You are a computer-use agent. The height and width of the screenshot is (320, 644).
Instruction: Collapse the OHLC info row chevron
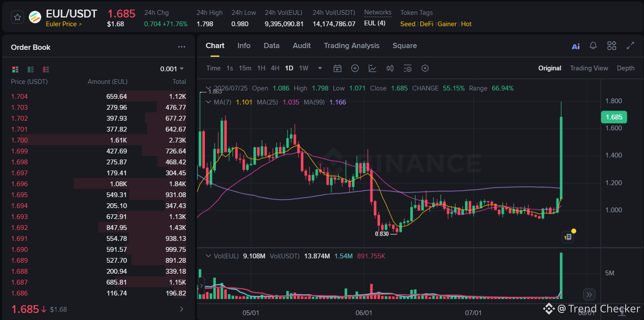pyautogui.click(x=208, y=88)
